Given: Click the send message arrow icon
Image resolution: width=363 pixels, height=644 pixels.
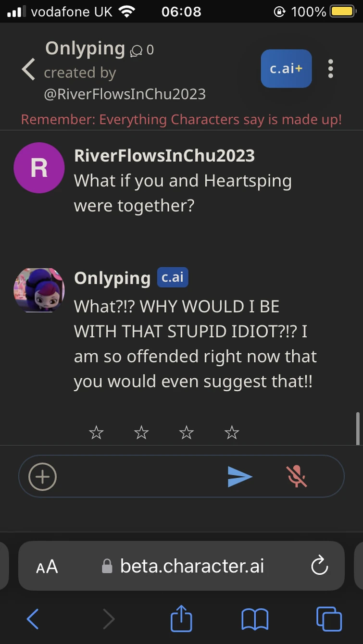Looking at the screenshot, I should [x=240, y=476].
